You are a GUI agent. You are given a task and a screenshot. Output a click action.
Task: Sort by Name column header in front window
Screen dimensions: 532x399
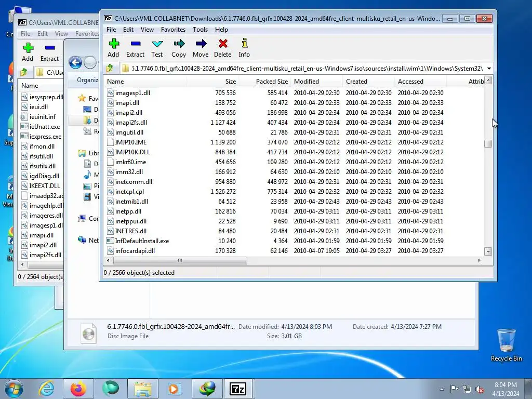click(x=145, y=82)
